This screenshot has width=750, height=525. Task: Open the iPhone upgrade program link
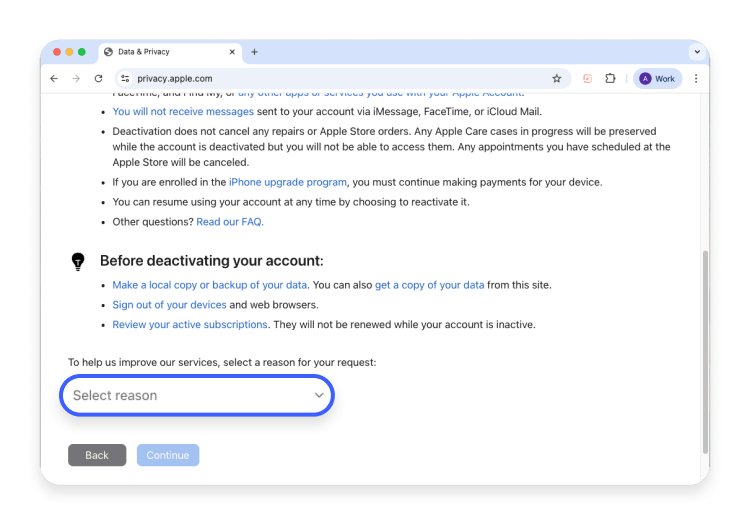287,182
